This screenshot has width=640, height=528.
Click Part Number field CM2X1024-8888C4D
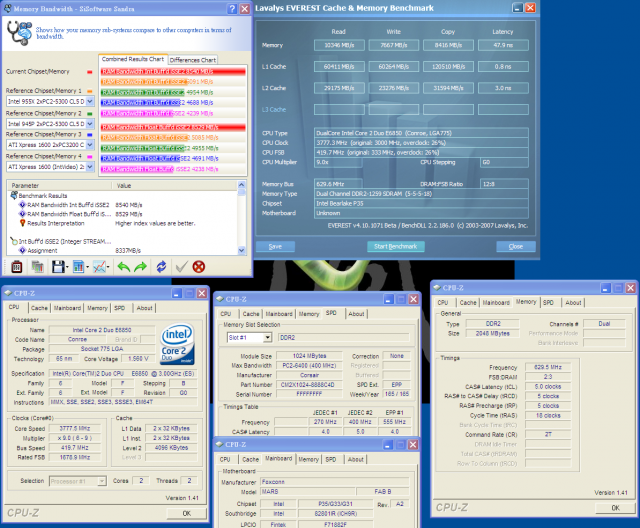309,385
